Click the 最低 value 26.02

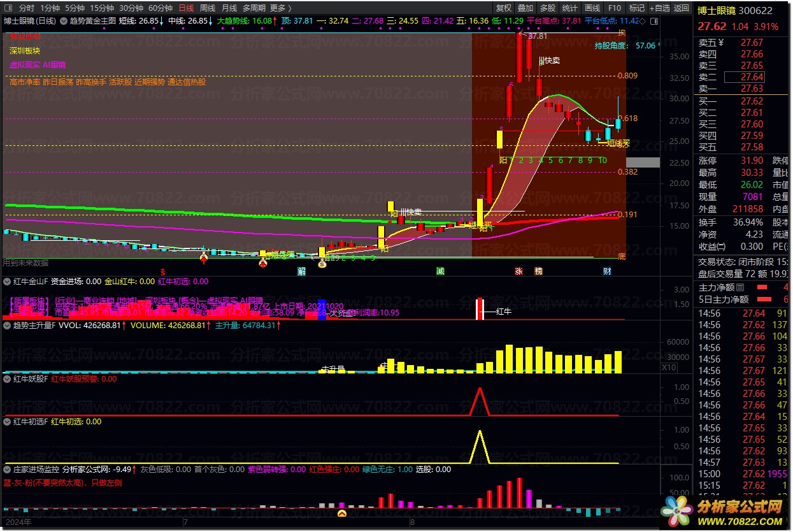[x=752, y=185]
